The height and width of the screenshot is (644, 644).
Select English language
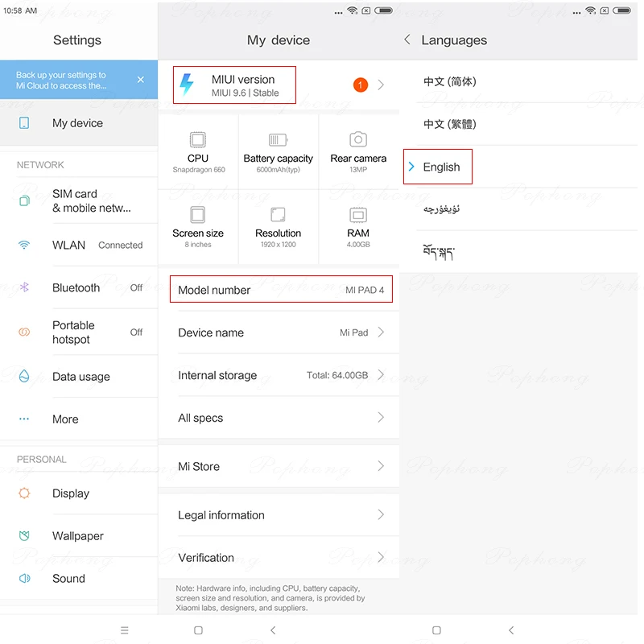518,167
